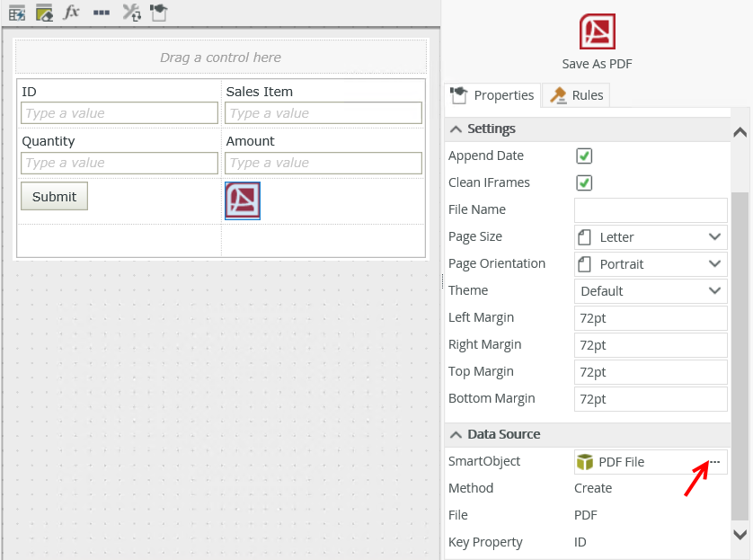The width and height of the screenshot is (753, 560).
Task: Switch to the Properties tab
Action: click(492, 95)
